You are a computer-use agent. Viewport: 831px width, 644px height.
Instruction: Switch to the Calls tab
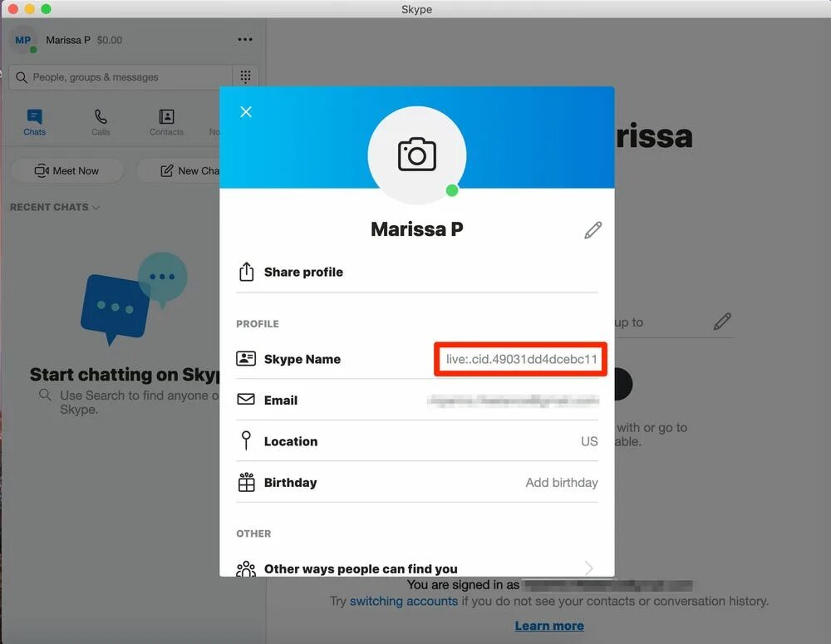point(101,122)
